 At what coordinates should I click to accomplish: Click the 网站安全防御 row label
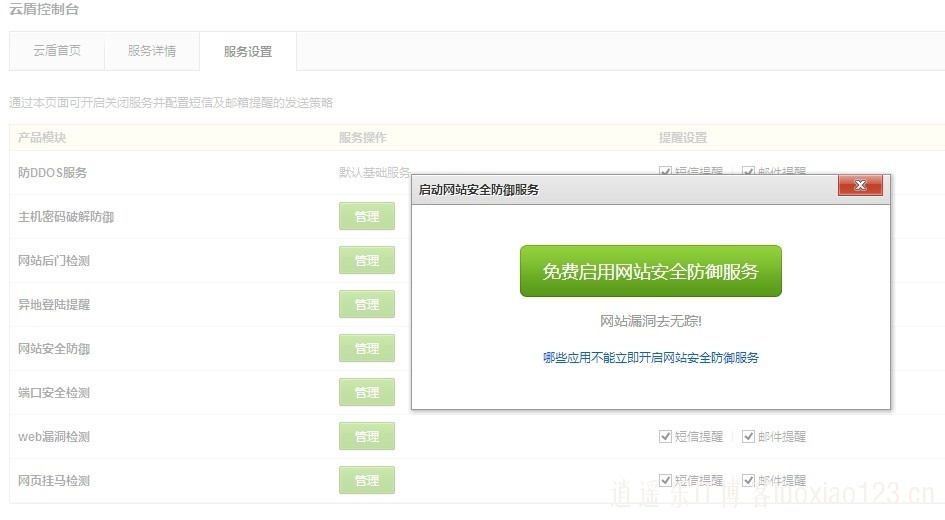pyautogui.click(x=54, y=349)
